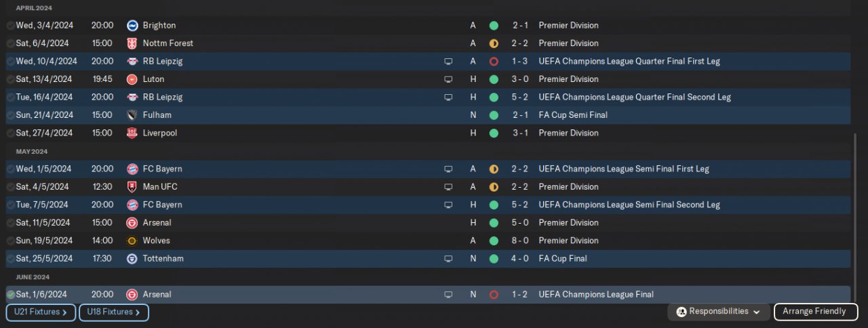Viewport: 868px width, 328px height.
Task: Open the Liverpool club crest
Action: click(x=132, y=134)
